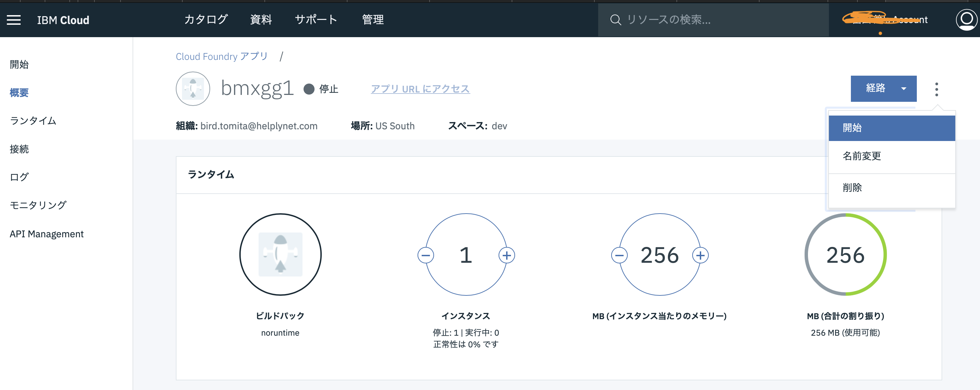
Task: Increase instances with the plus icon
Action: [x=507, y=256]
